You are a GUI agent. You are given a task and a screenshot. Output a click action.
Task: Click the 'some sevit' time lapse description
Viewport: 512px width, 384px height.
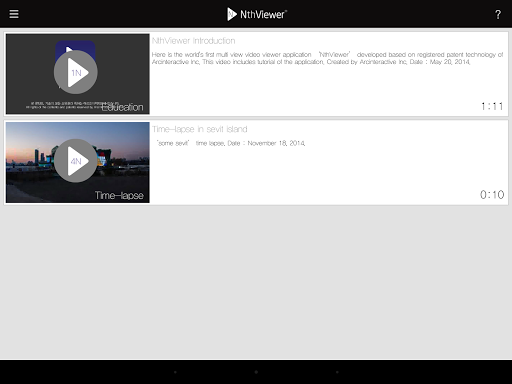[231, 143]
